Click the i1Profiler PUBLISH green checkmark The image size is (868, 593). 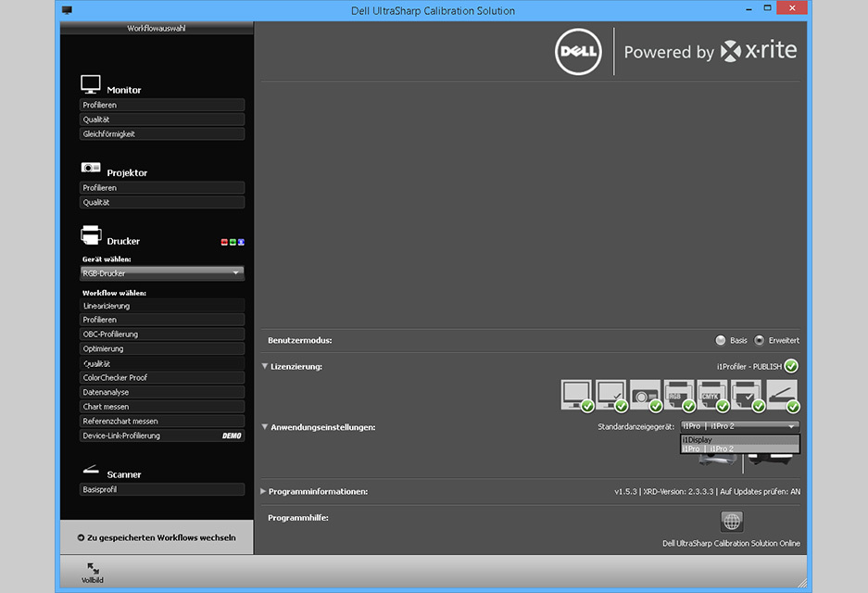point(792,366)
